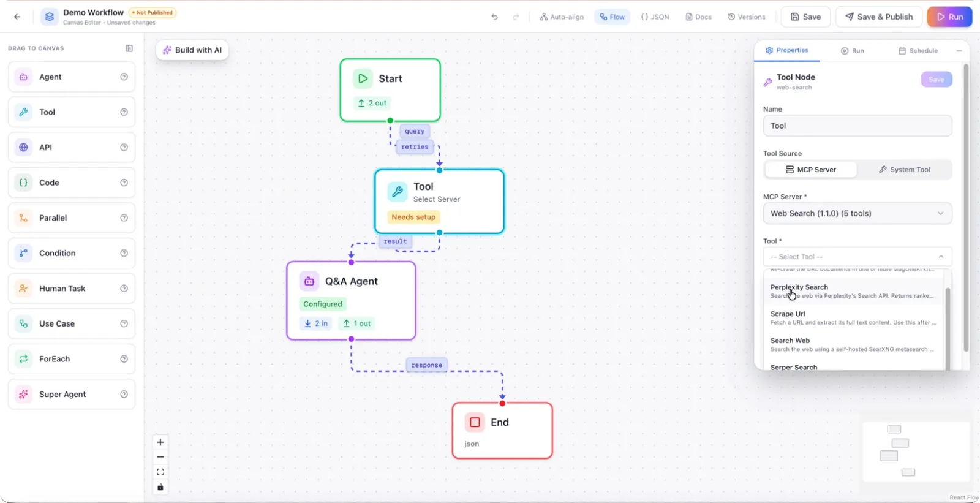Collapse the Drag to Canvas sidebar
This screenshot has height=503, width=980.
[x=129, y=48]
